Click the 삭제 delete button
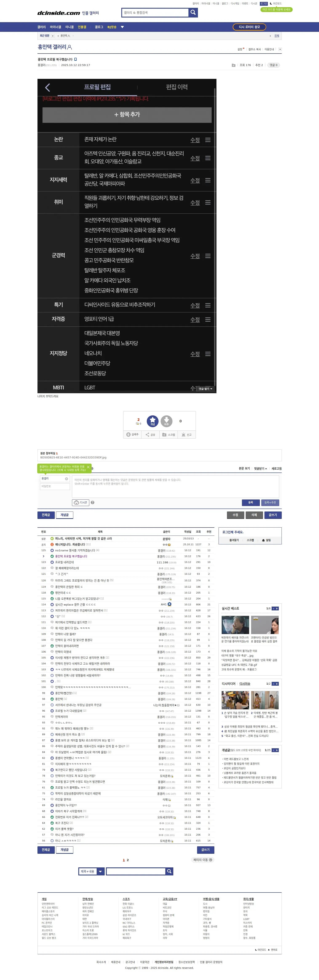Image resolution: width=319 pixels, height=980 pixels. (254, 515)
